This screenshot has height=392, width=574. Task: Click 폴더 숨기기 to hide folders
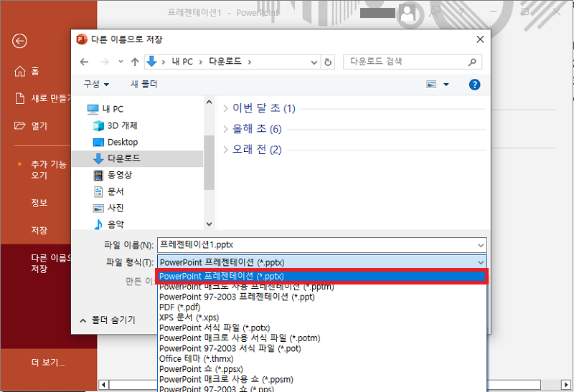108,320
